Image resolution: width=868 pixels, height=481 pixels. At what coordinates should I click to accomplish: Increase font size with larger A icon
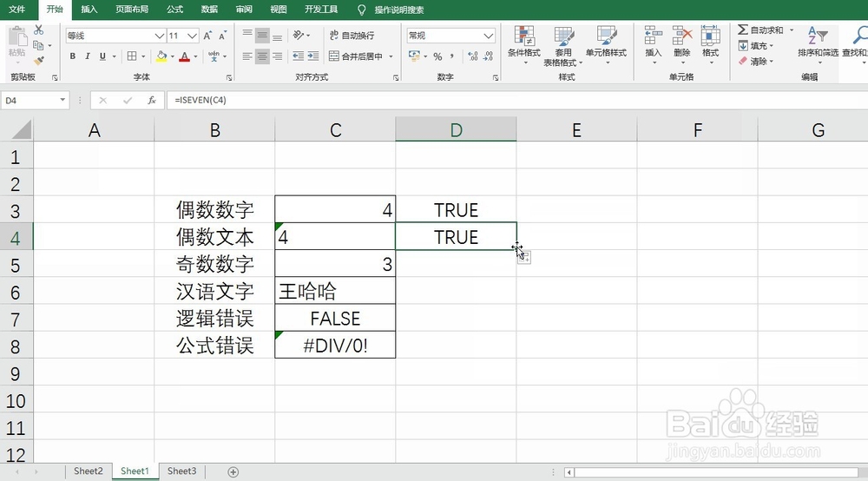tap(207, 36)
